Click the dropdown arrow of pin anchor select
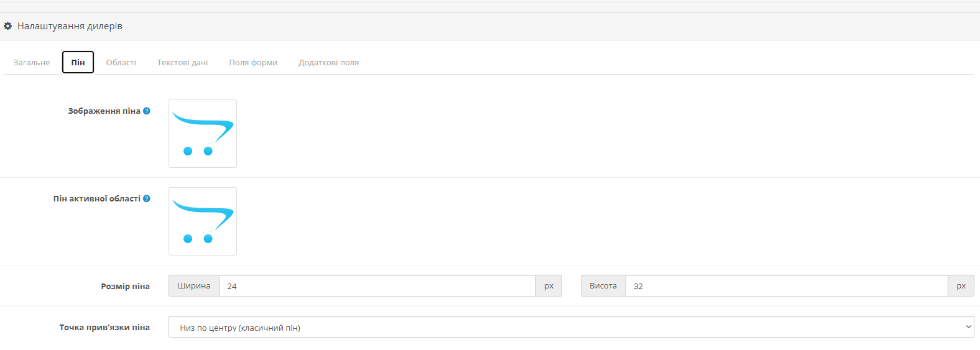 pyautogui.click(x=968, y=327)
